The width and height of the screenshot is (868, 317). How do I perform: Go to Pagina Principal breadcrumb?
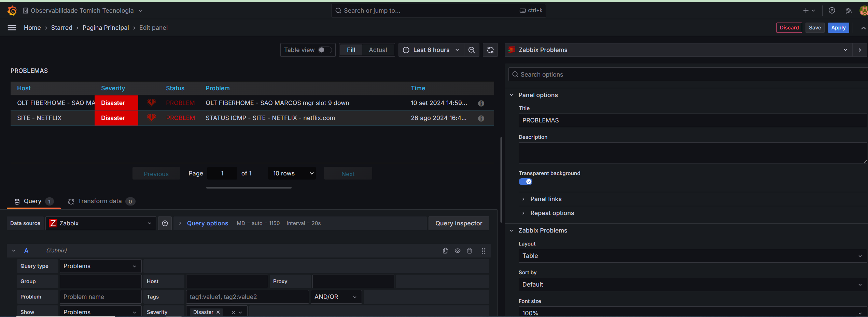[x=106, y=28]
